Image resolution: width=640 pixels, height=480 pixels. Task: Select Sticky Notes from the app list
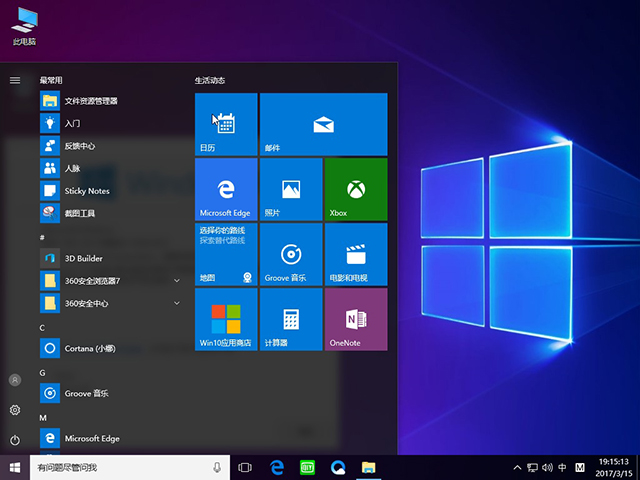point(87,191)
